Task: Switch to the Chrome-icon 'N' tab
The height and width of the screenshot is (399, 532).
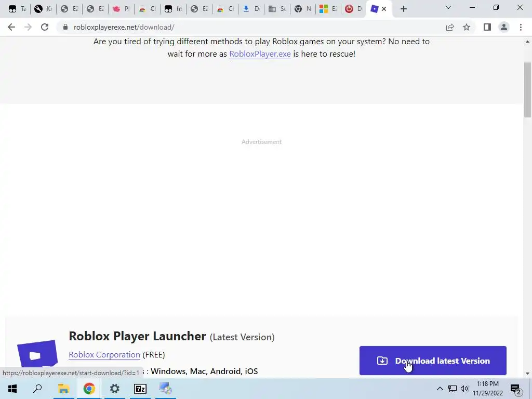Action: pyautogui.click(x=303, y=9)
